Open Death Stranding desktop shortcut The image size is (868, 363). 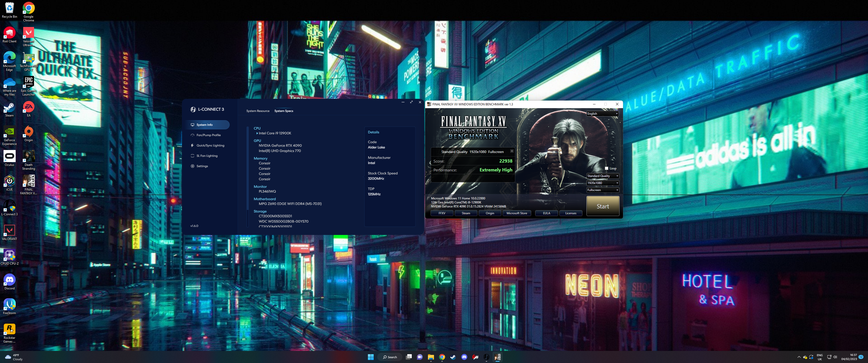29,160
